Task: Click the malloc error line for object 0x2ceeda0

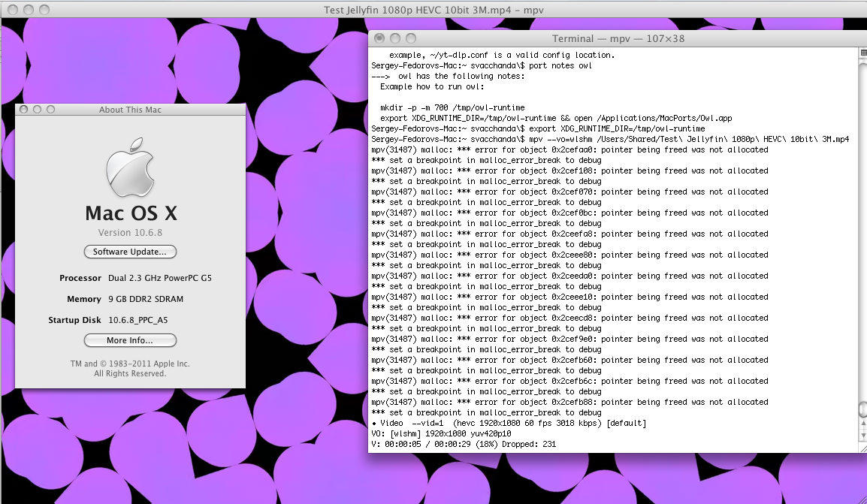Action: pyautogui.click(x=569, y=276)
